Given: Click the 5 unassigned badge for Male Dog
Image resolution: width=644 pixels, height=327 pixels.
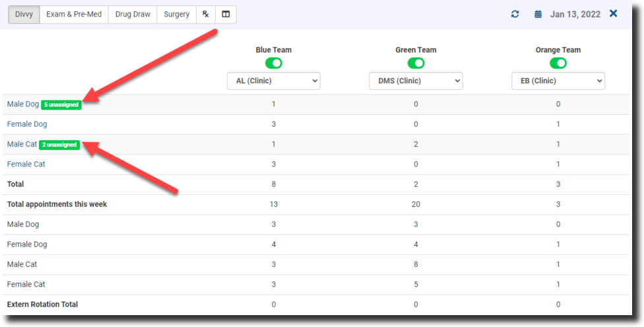Looking at the screenshot, I should 61,104.
